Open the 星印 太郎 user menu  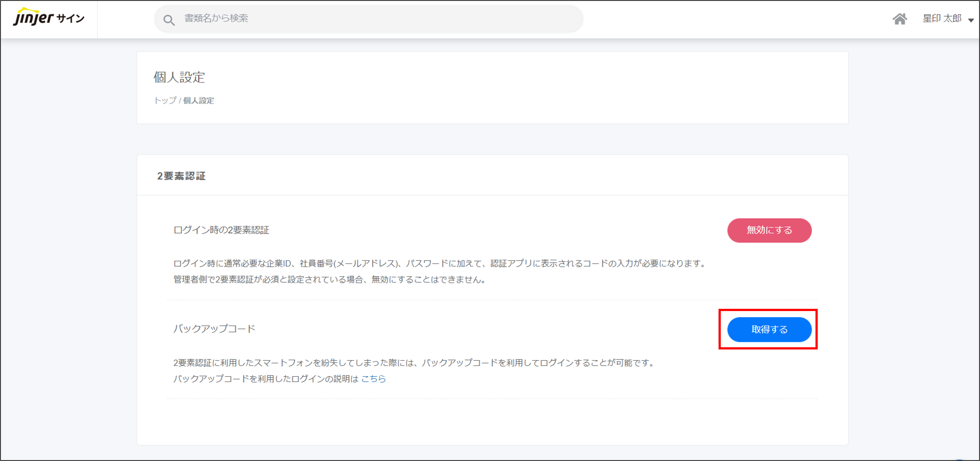[x=942, y=18]
